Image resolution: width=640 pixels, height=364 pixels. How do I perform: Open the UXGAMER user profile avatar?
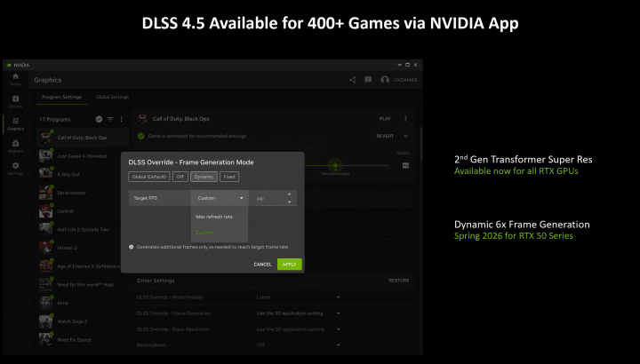[385, 80]
